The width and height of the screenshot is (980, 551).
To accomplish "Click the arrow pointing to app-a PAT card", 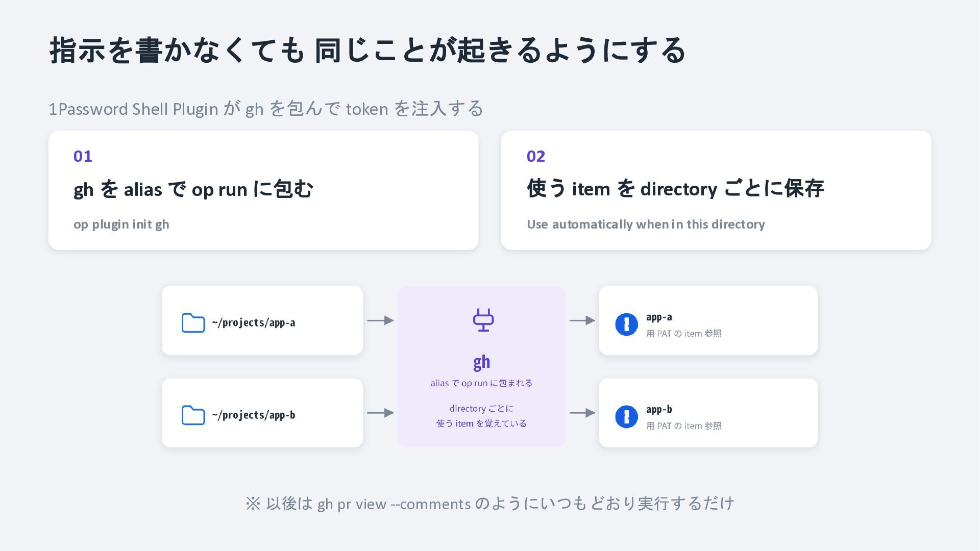I will tap(582, 320).
